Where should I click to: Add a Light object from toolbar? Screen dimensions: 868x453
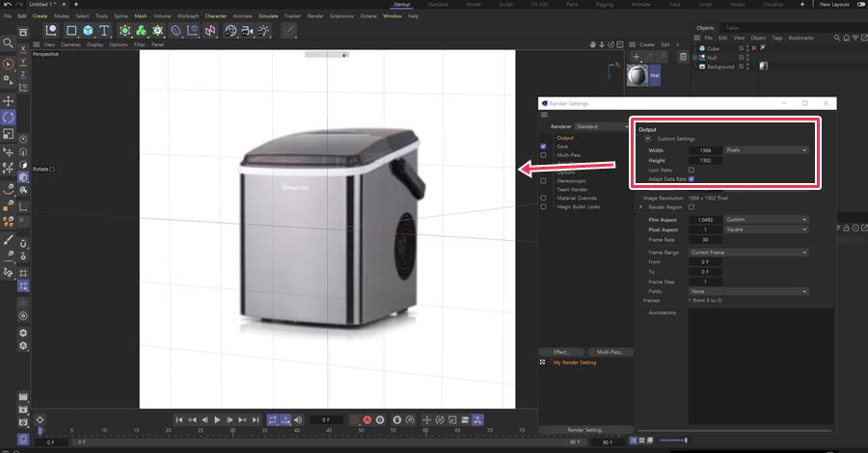pyautogui.click(x=263, y=31)
